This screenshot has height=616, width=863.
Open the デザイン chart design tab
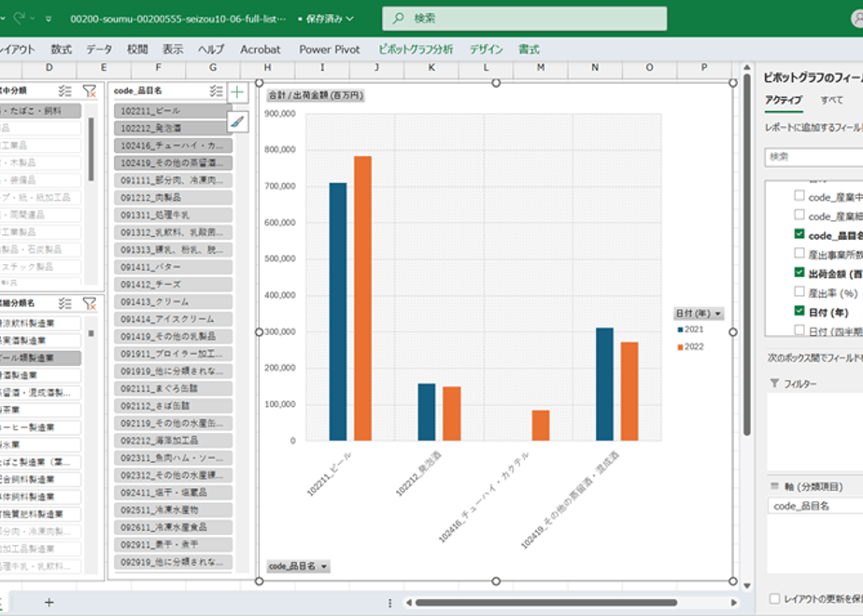(486, 49)
